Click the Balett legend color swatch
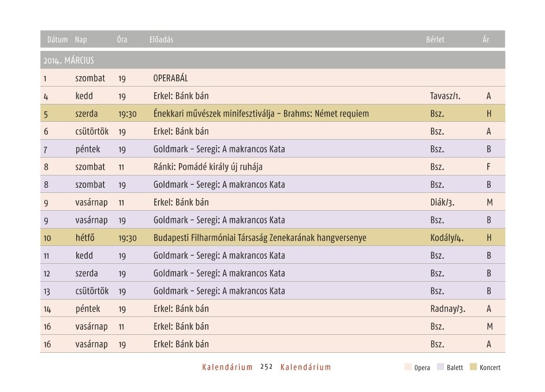545x392 pixels. (x=441, y=367)
